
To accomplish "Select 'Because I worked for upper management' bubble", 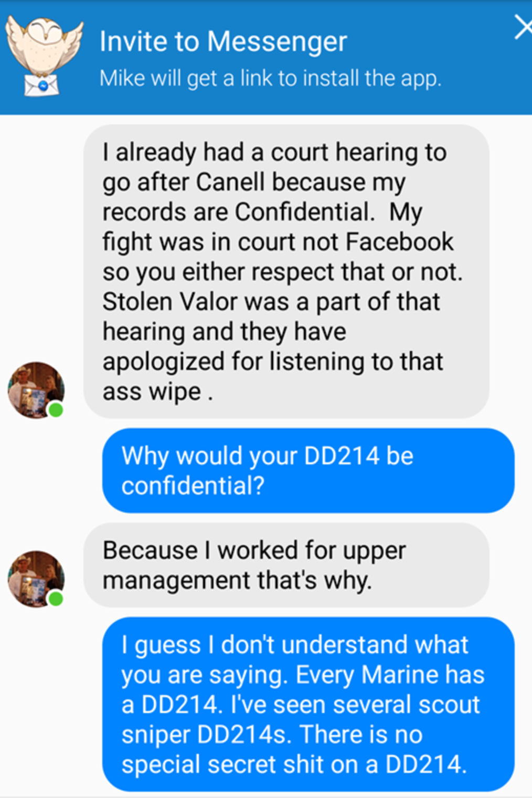I will coord(286,565).
